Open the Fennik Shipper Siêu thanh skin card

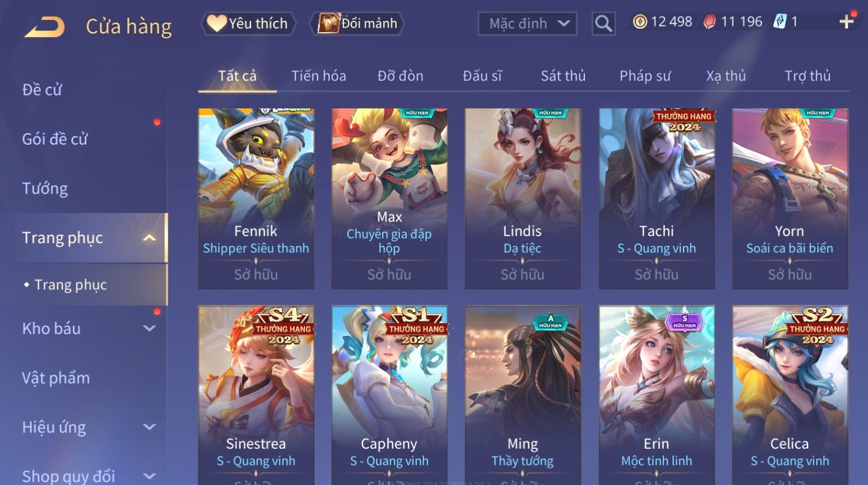point(256,199)
